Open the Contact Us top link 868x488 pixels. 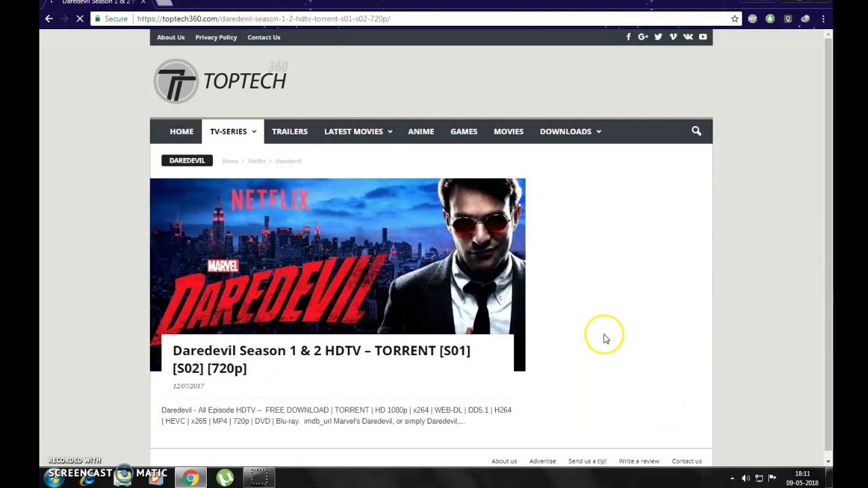(x=264, y=37)
